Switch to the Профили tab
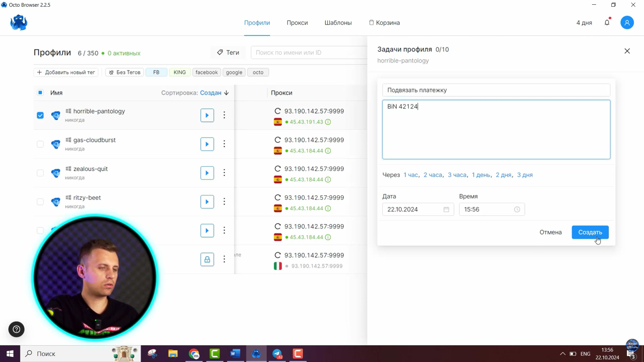Screen dimensions: 644x362 [257, 23]
